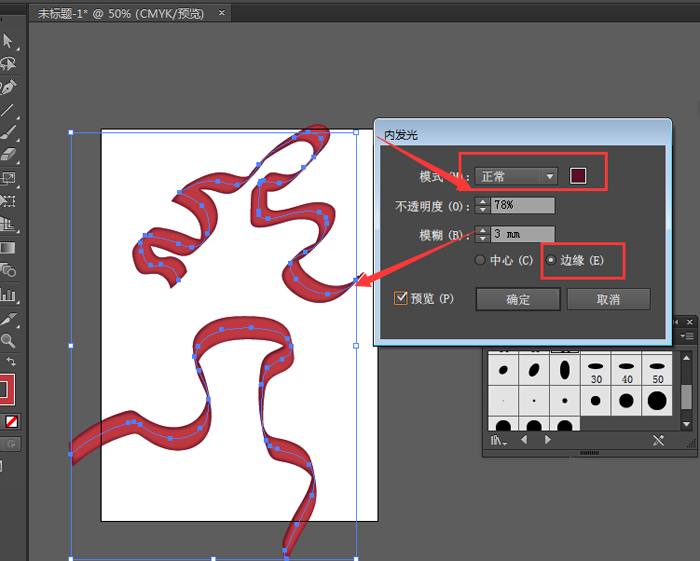The image size is (700, 561).
Task: Click the 模糊 3 mm input field
Action: click(x=523, y=234)
